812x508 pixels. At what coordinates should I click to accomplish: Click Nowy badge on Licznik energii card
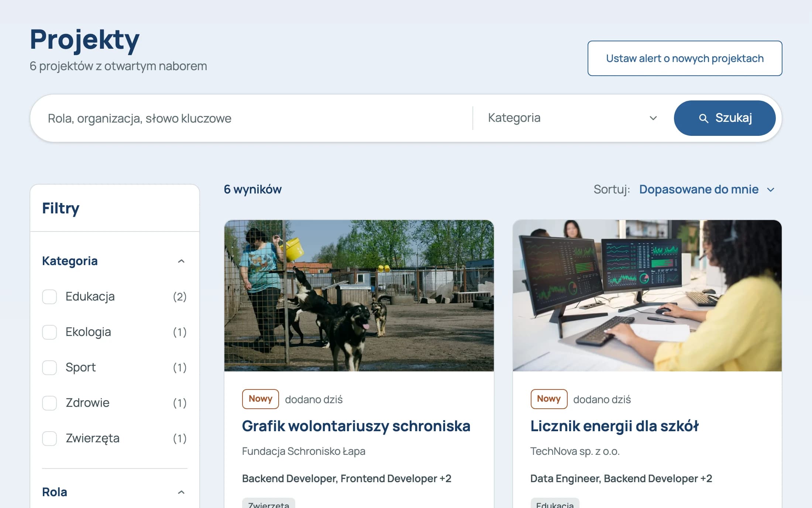coord(549,399)
